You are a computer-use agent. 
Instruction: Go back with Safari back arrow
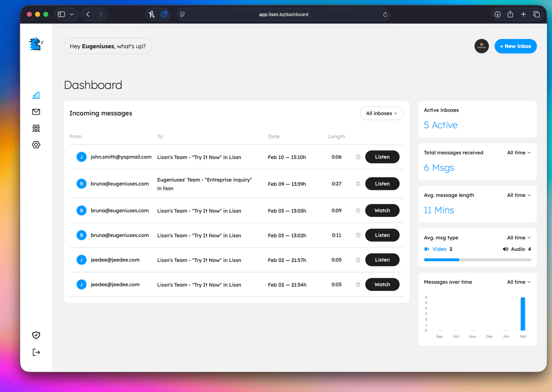pos(88,15)
